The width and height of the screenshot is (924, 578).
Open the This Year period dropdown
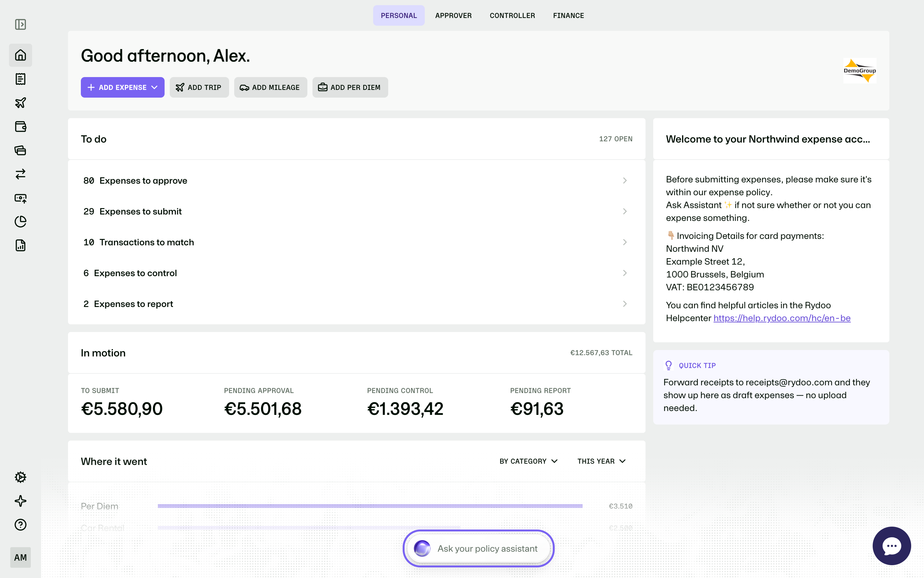601,461
